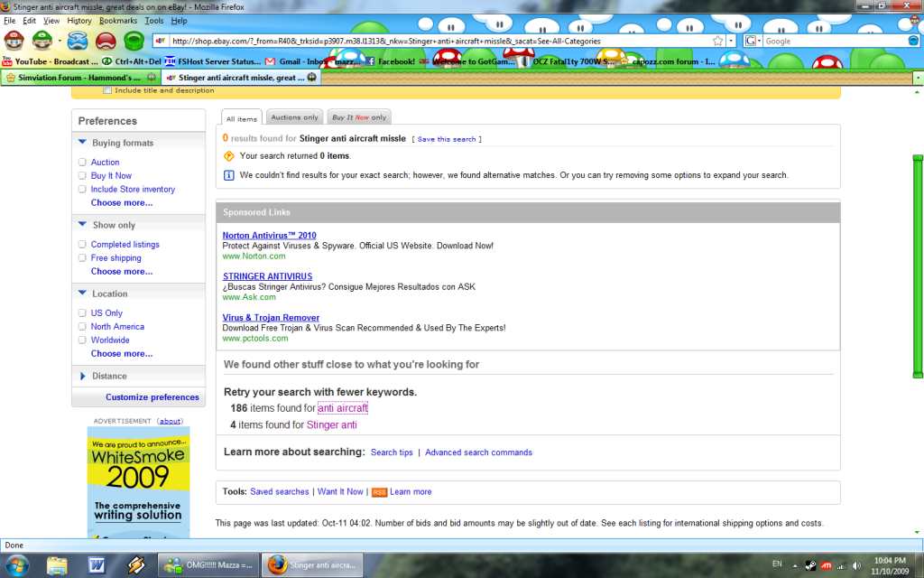Tick the US Only location checkbox
924x578 pixels.
pos(82,313)
